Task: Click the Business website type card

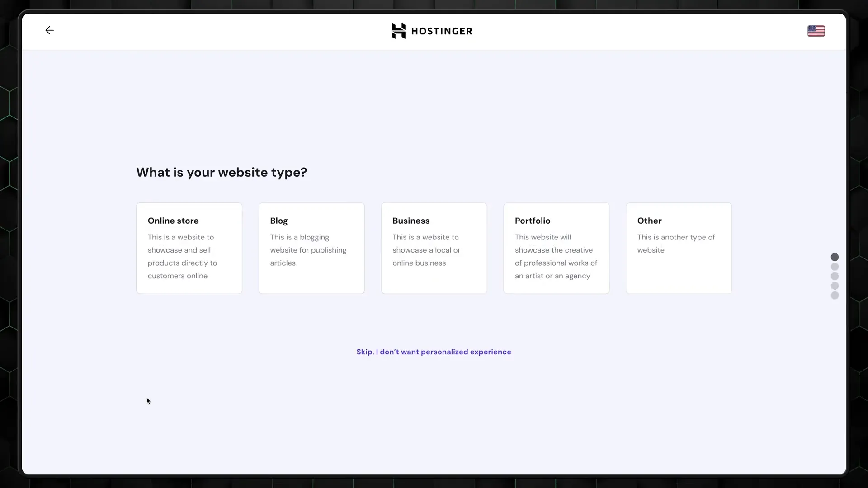Action: 434,248
